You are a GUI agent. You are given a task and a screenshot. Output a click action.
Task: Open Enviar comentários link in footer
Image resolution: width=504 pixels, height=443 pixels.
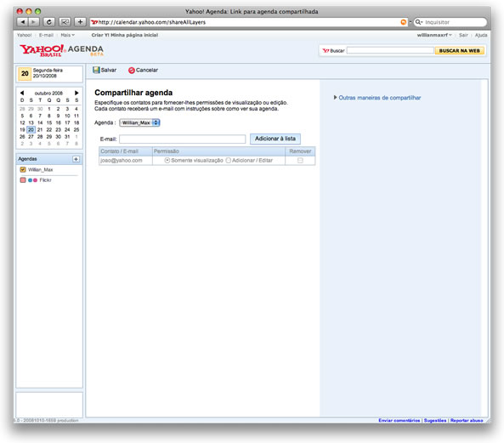399,421
